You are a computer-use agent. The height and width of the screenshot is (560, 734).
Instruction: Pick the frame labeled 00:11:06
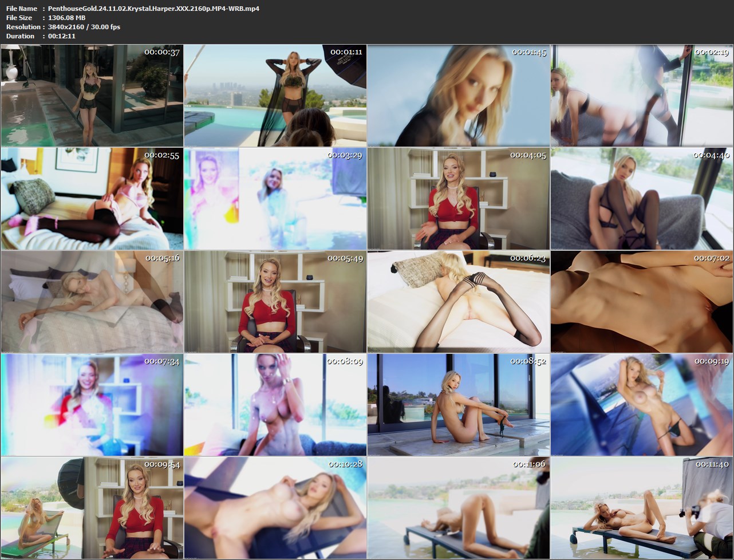[459, 508]
